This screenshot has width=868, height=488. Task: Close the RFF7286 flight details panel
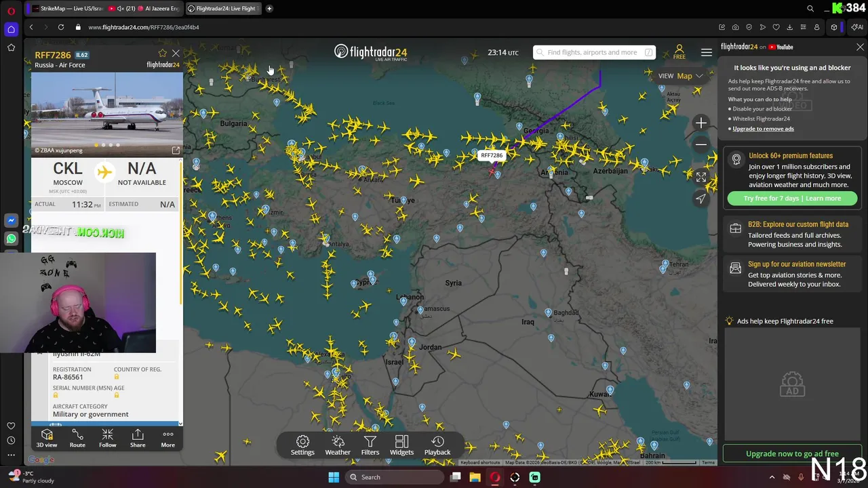coord(176,53)
